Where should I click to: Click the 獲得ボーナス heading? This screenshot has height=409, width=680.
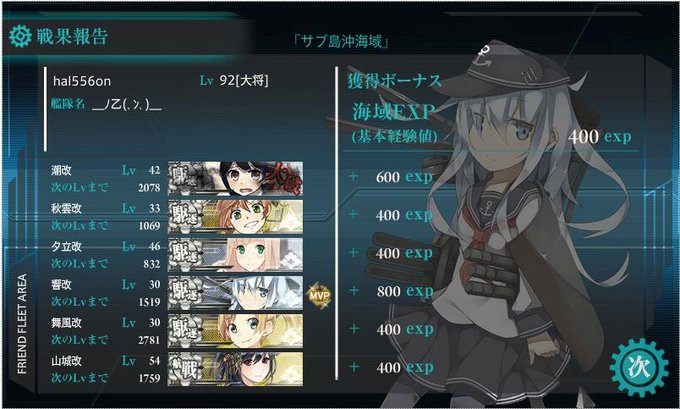click(x=394, y=81)
